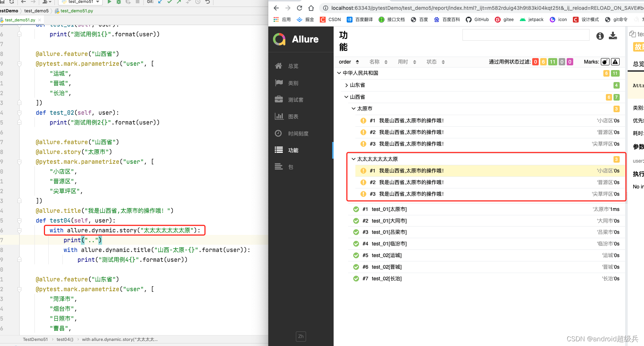Sort the tree by 用时
Image resolution: width=644 pixels, height=346 pixels.
tap(407, 62)
